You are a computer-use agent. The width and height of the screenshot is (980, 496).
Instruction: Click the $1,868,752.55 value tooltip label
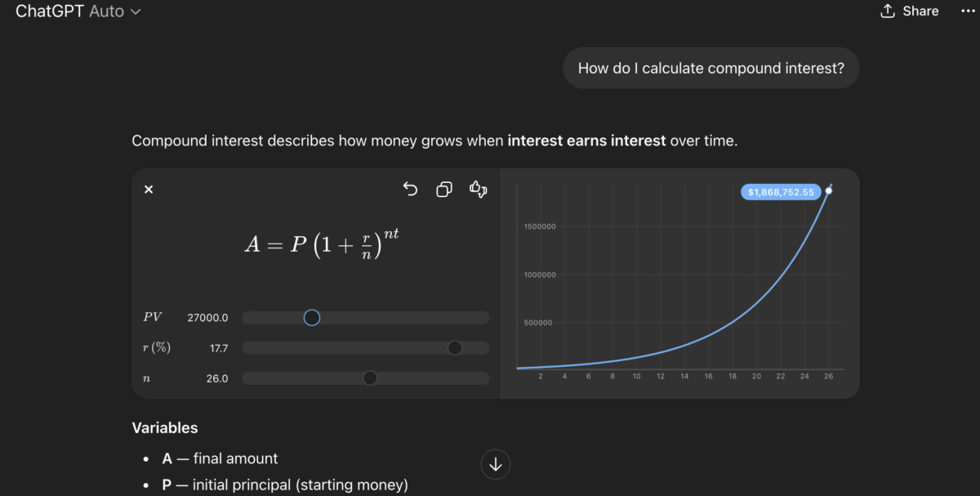[780, 192]
